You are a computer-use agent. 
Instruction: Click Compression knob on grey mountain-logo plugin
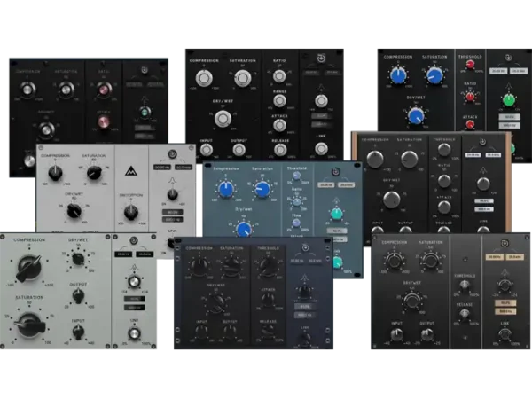pos(55,173)
